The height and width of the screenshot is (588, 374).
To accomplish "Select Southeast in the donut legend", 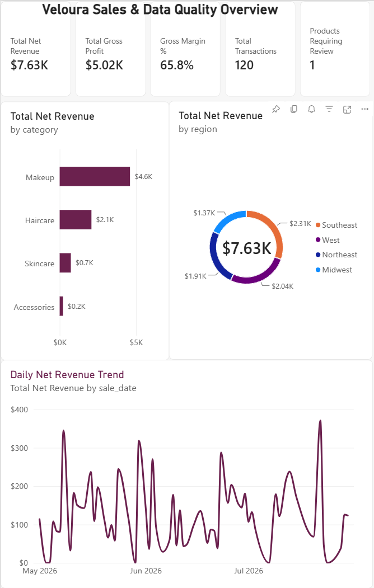I will 336,225.
